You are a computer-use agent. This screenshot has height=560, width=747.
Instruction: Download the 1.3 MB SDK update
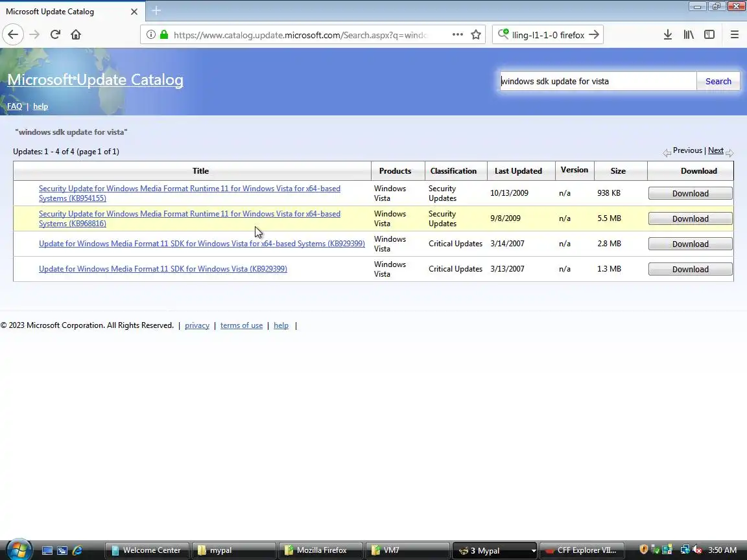coord(691,269)
